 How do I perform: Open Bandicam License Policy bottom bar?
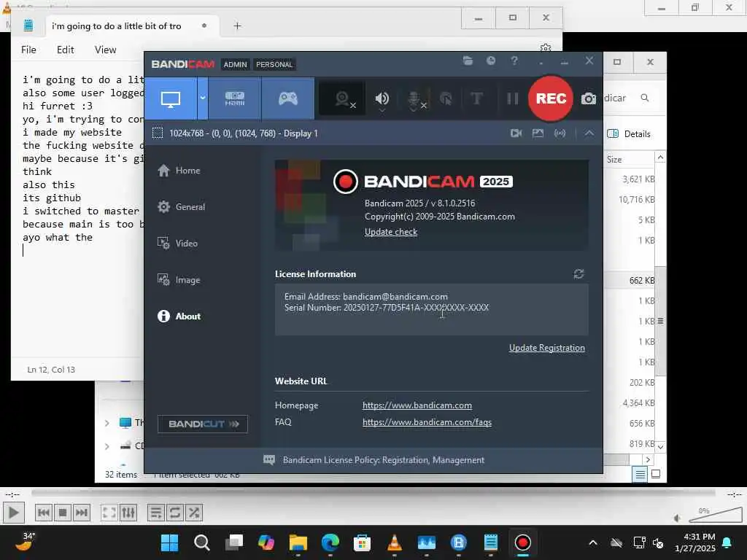coord(384,460)
